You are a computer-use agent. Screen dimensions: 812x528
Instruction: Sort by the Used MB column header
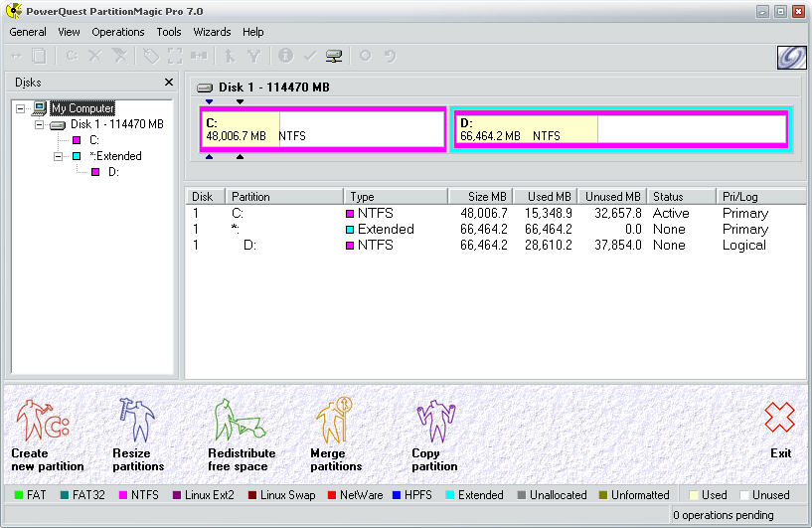pyautogui.click(x=546, y=197)
